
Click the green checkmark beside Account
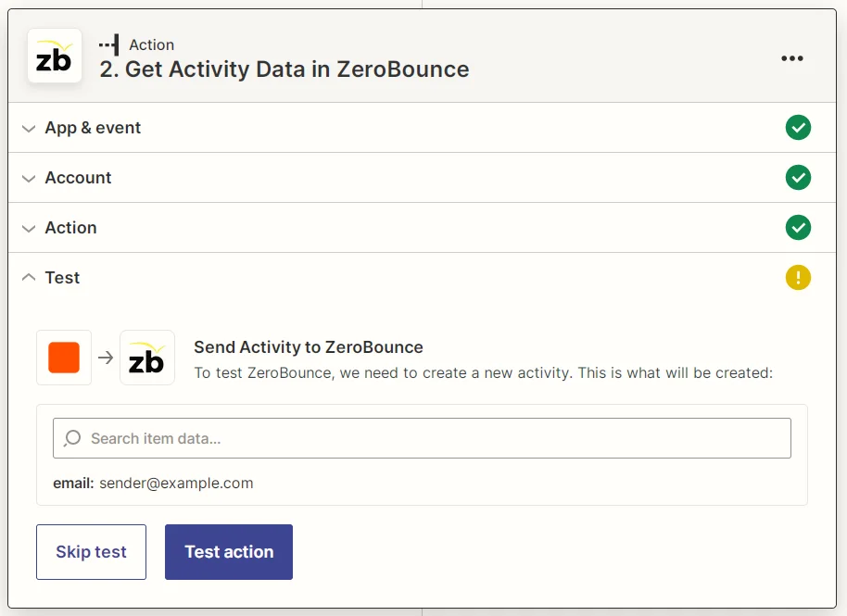(x=798, y=178)
